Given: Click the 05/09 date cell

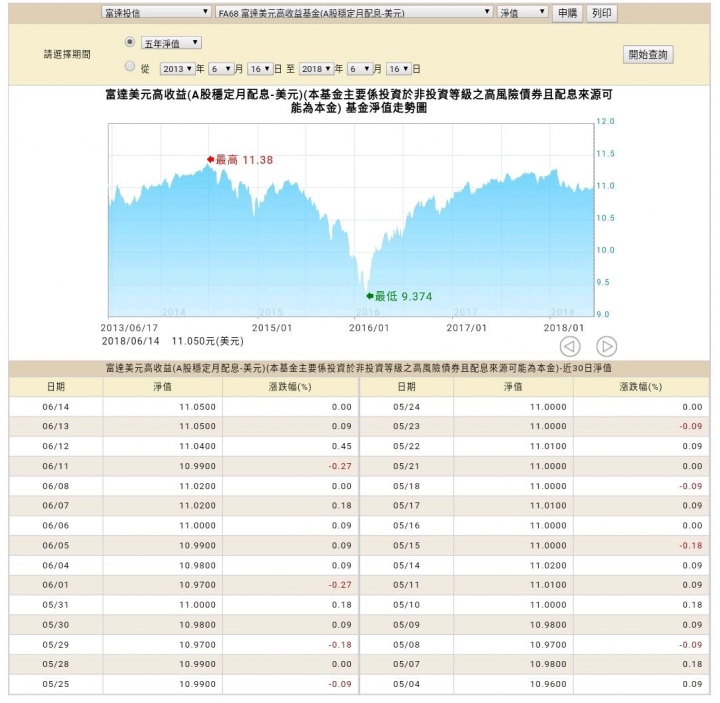Looking at the screenshot, I should coord(406,624).
